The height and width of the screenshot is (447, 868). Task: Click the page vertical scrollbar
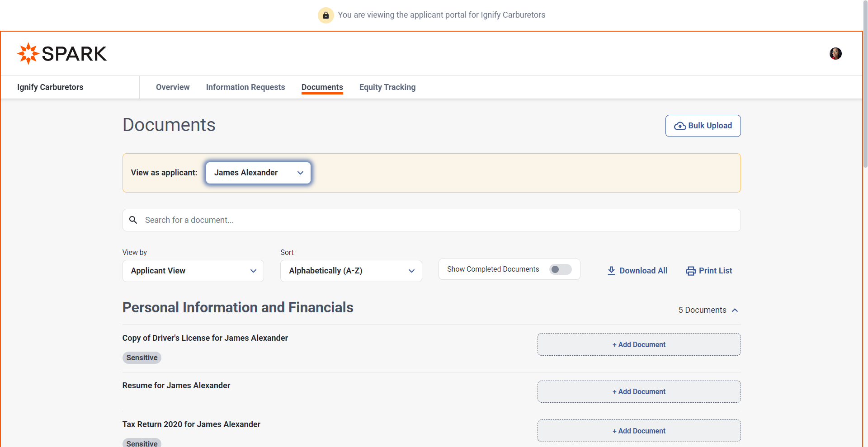pos(865,90)
